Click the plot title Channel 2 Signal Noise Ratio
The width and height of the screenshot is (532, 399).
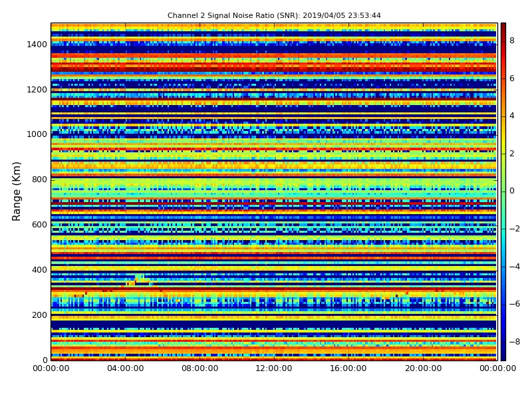[274, 15]
